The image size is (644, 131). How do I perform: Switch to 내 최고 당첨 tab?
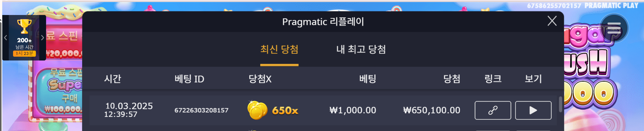pyautogui.click(x=361, y=49)
